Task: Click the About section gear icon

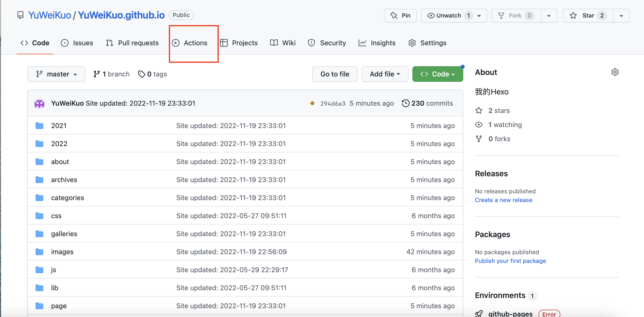Action: [x=615, y=72]
